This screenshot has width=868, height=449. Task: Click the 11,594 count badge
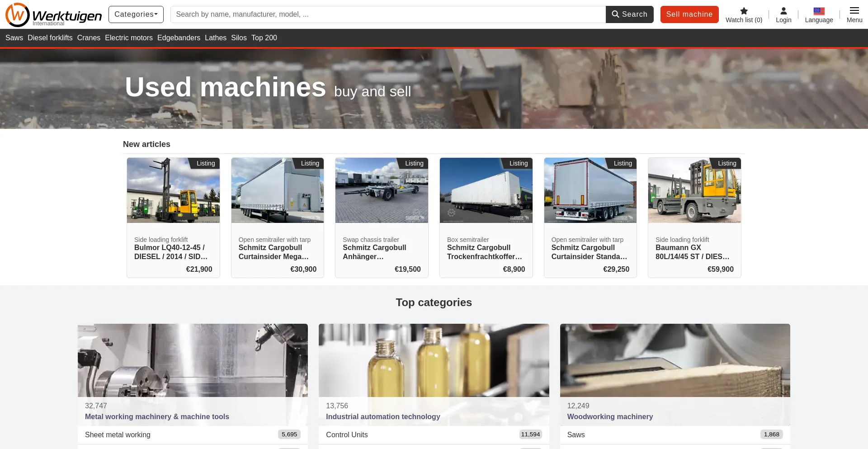pyautogui.click(x=530, y=435)
